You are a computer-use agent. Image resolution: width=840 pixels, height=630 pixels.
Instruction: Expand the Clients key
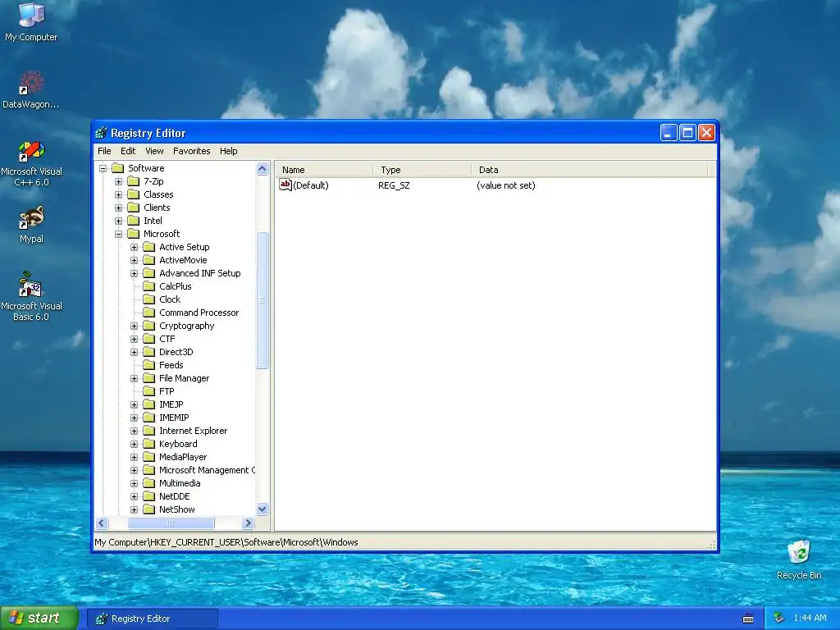[118, 208]
